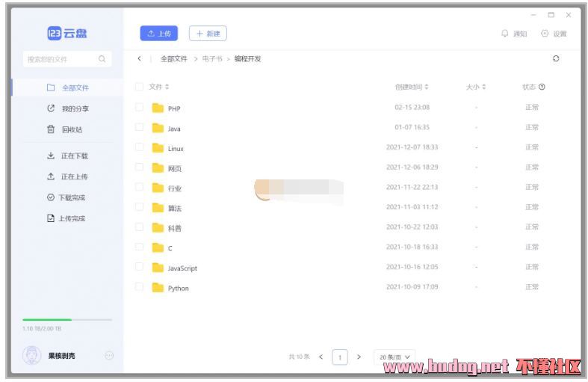
Task: Click the user avatar icon
Action: (32, 355)
